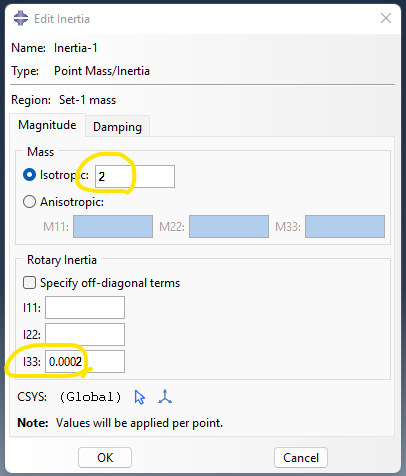Click the I33 field containing 0.0002
Viewport: 406px width, 476px height.
point(85,361)
